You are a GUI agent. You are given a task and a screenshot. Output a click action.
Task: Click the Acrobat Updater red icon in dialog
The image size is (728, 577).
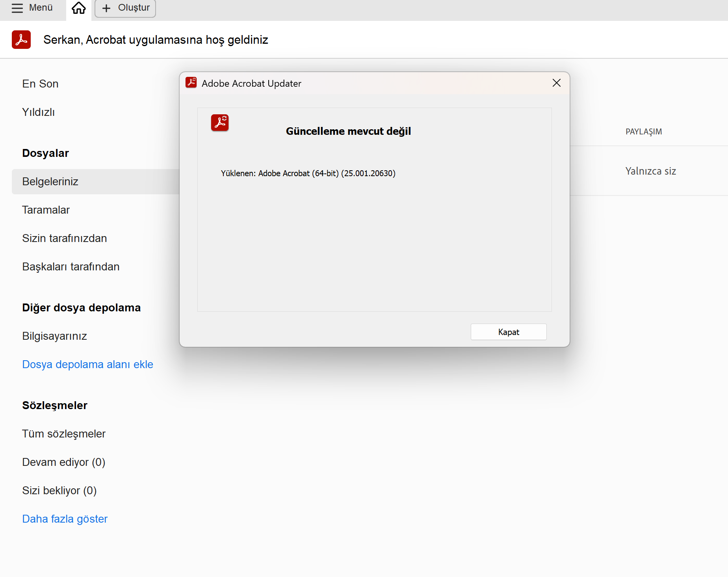click(220, 123)
